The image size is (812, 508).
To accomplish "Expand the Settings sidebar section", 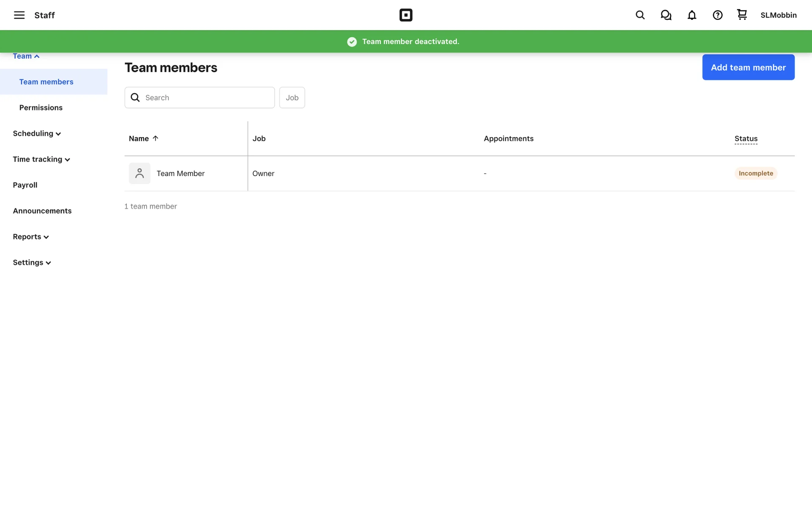I will click(x=32, y=262).
